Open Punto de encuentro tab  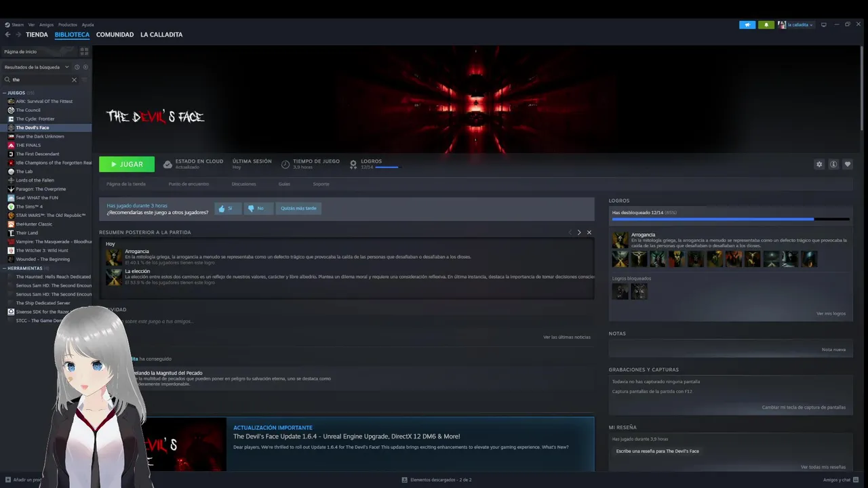tap(189, 184)
